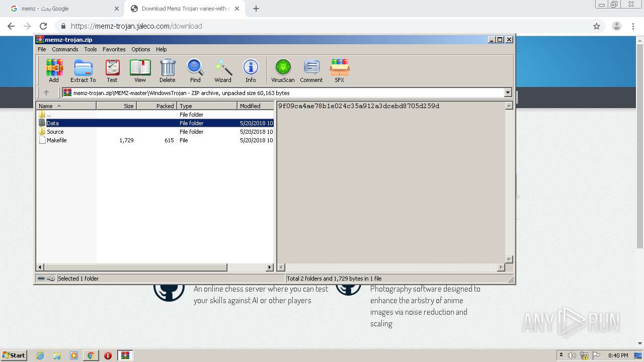This screenshot has height=362, width=644.
Task: Launch media player taskbar icon
Action: (x=74, y=355)
